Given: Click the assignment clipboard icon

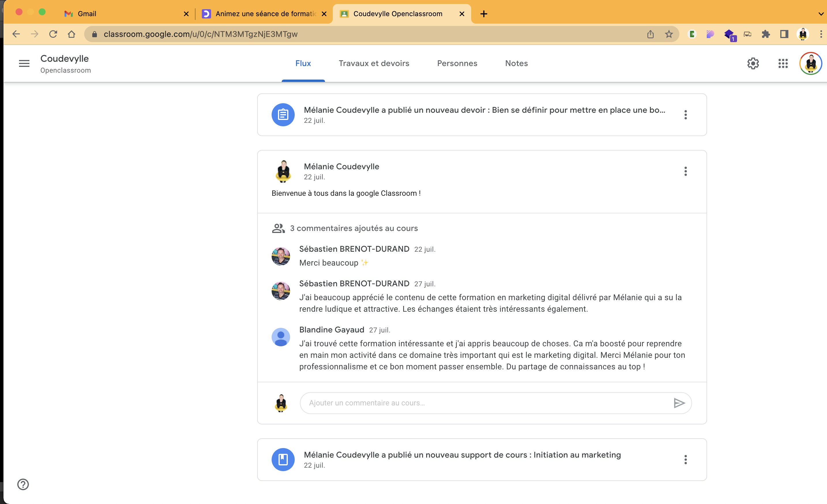Looking at the screenshot, I should click(x=283, y=115).
